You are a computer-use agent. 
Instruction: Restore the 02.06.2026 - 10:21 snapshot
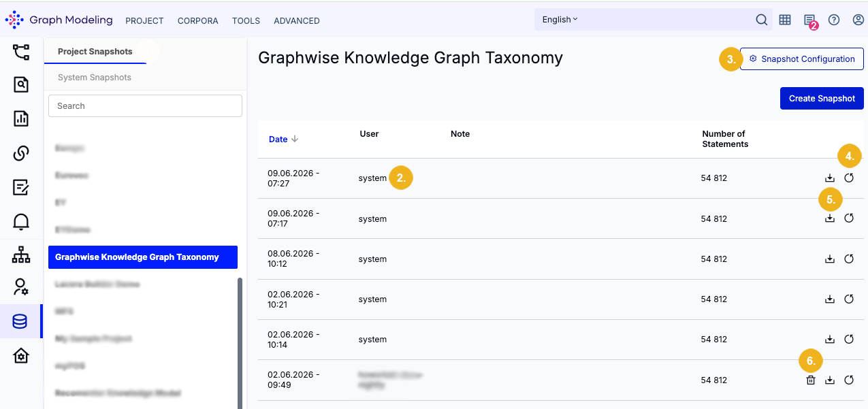[849, 299]
